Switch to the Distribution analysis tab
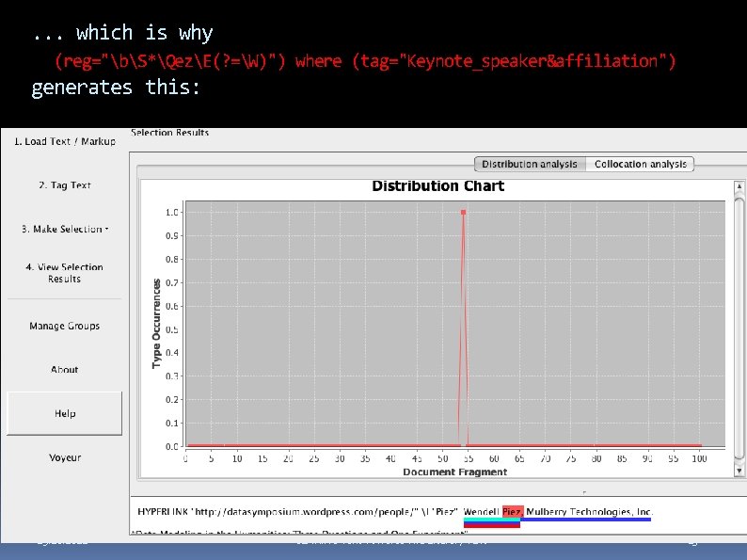This screenshot has width=747, height=560. (530, 164)
